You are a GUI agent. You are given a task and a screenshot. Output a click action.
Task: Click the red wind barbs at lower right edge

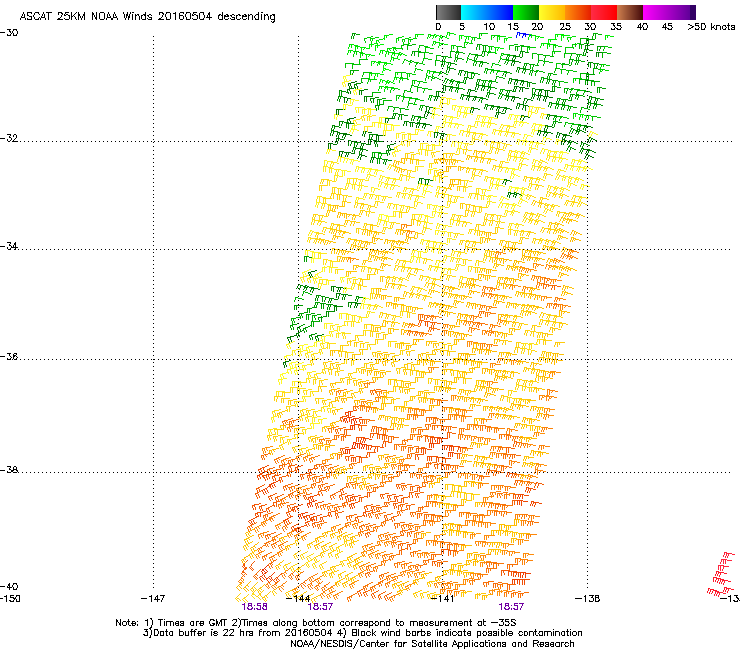pyautogui.click(x=722, y=574)
